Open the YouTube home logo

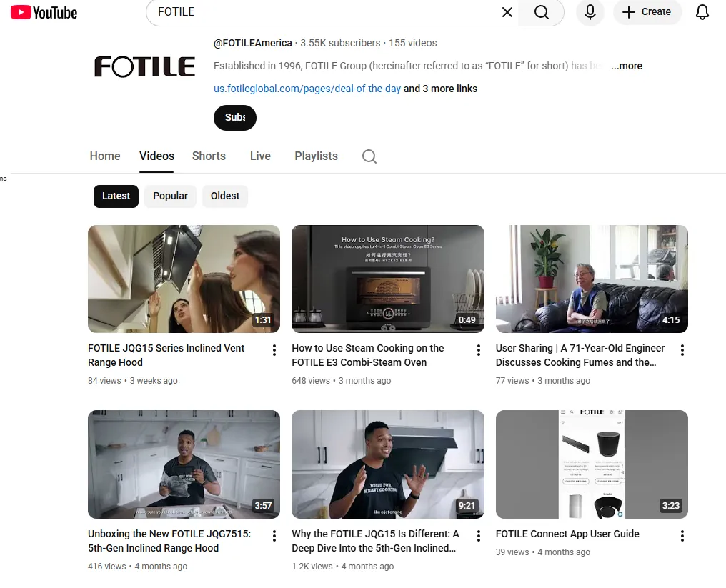tap(44, 12)
